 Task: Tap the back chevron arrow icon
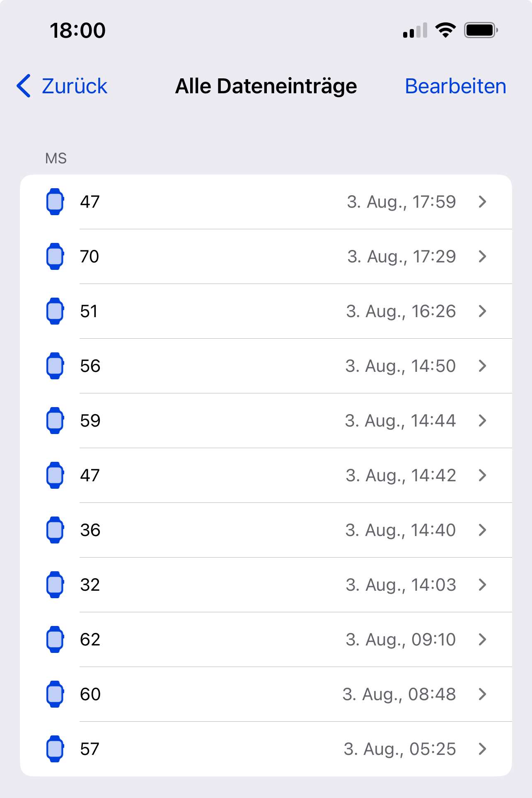24,86
